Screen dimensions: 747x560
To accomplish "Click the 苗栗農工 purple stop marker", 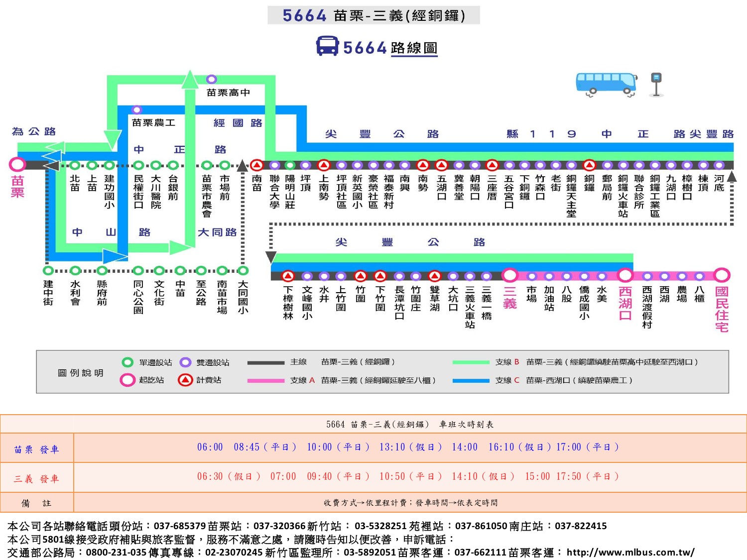I will click(137, 110).
